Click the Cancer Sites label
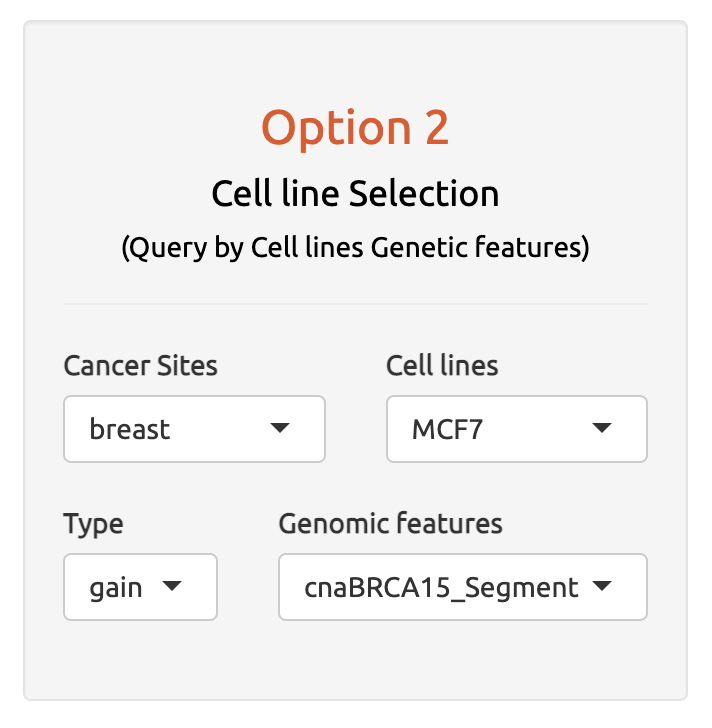The width and height of the screenshot is (712, 728). pos(140,365)
